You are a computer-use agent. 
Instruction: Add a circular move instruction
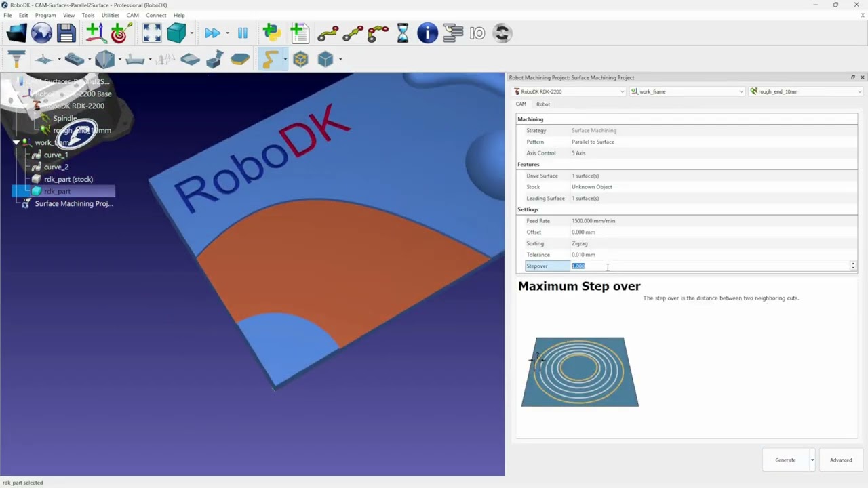(x=378, y=33)
